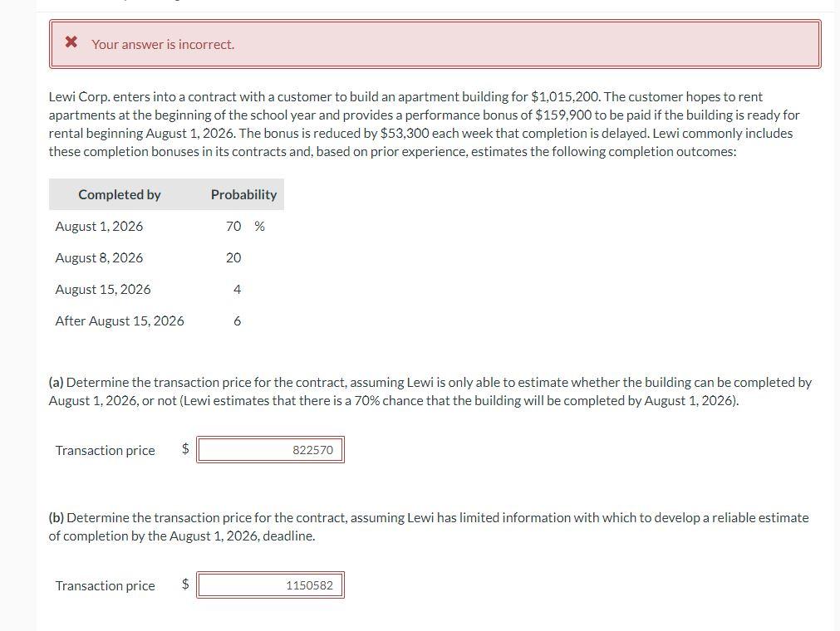Click the Your answer is incorrect message
Viewport: 840px width, 631px height.
coord(162,44)
